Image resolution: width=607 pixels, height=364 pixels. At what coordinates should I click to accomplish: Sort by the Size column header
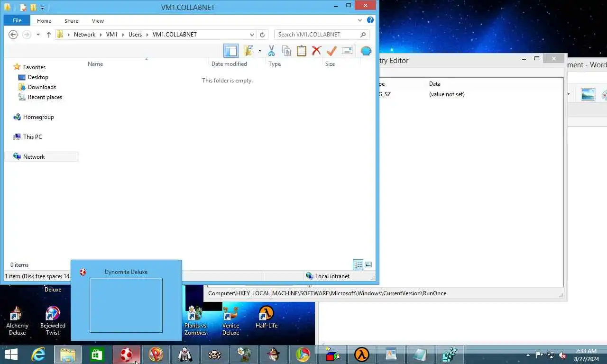tap(330, 64)
